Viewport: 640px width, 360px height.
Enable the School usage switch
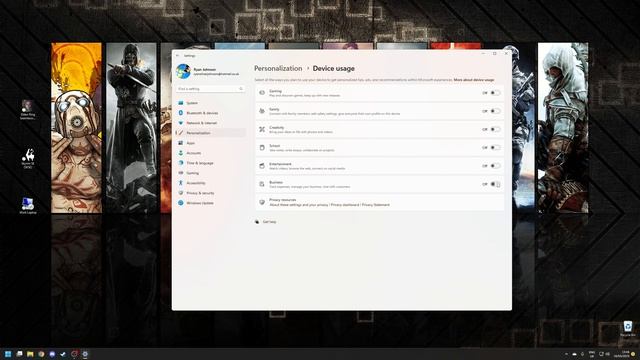pos(495,148)
